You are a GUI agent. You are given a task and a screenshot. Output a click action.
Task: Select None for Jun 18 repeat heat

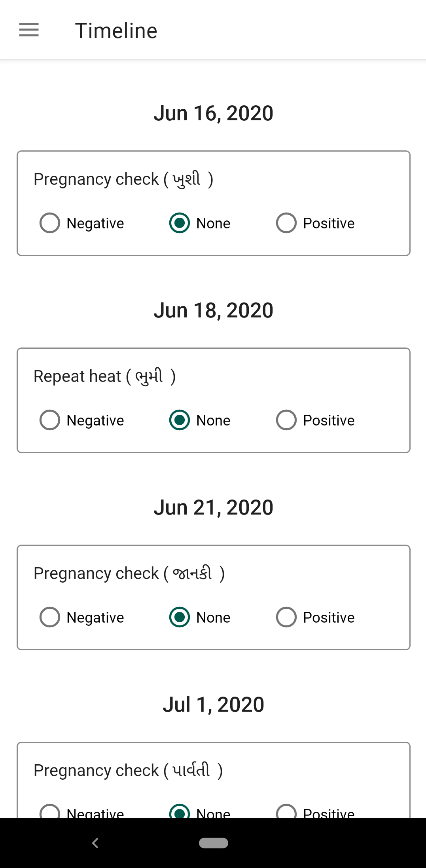[180, 420]
